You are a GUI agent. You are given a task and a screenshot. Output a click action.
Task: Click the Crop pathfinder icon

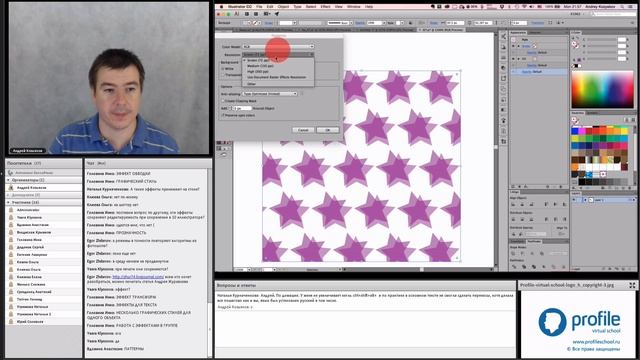544,267
